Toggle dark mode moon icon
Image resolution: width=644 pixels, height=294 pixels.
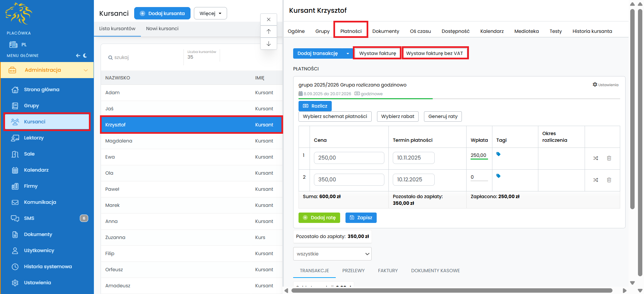coord(85,56)
